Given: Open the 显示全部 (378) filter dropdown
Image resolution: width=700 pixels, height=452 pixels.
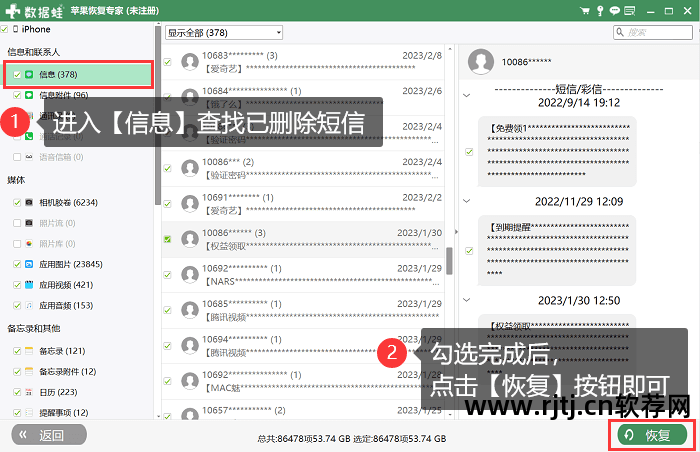Looking at the screenshot, I should tap(224, 33).
